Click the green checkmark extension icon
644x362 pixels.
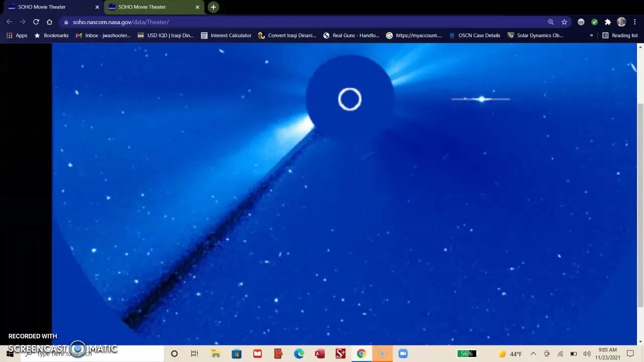(594, 22)
